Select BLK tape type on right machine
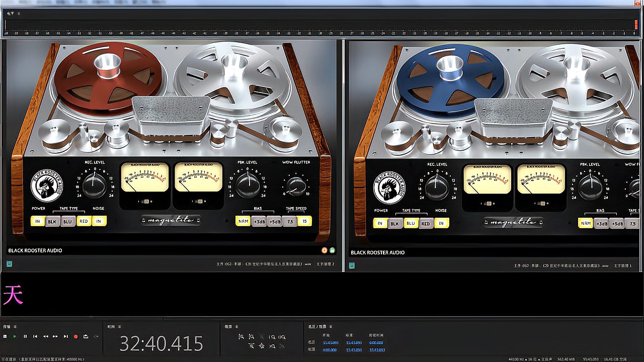The height and width of the screenshot is (362, 644). (x=395, y=223)
